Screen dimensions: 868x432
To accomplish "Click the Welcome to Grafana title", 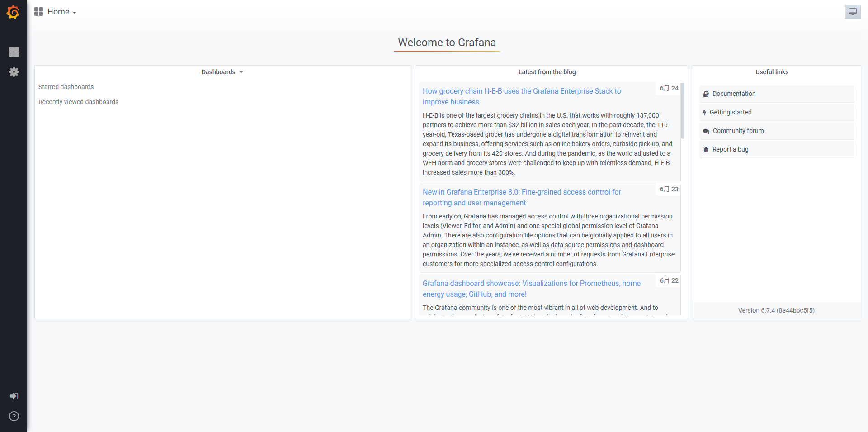I will pyautogui.click(x=447, y=43).
